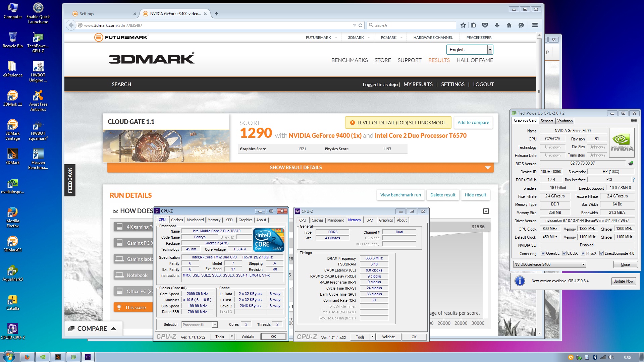This screenshot has height=362, width=644.
Task: Reload page with refresh icon
Action: point(361,25)
